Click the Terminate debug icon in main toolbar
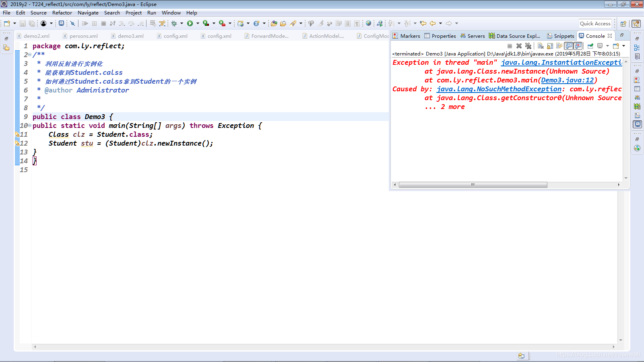This screenshot has height=362, width=644. (x=103, y=23)
